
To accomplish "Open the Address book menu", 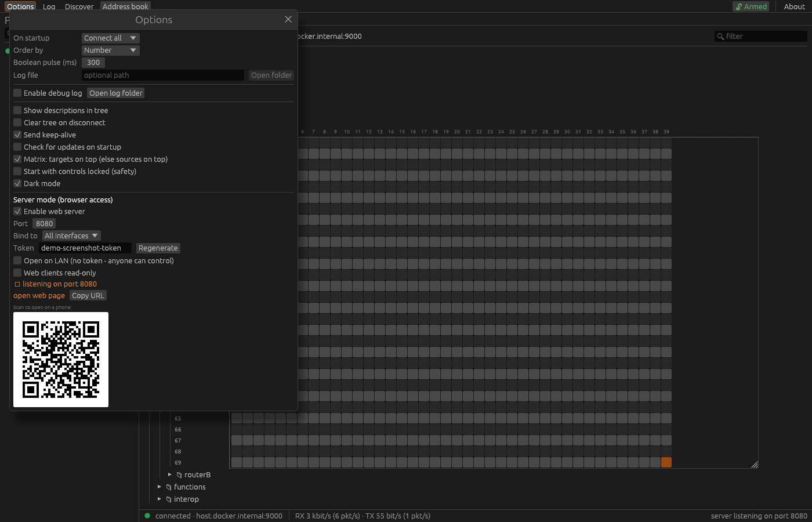I will [x=125, y=6].
